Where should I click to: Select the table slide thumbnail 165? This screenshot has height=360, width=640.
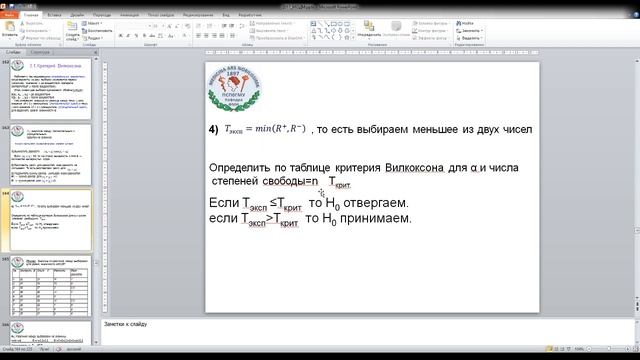[x=51, y=286]
